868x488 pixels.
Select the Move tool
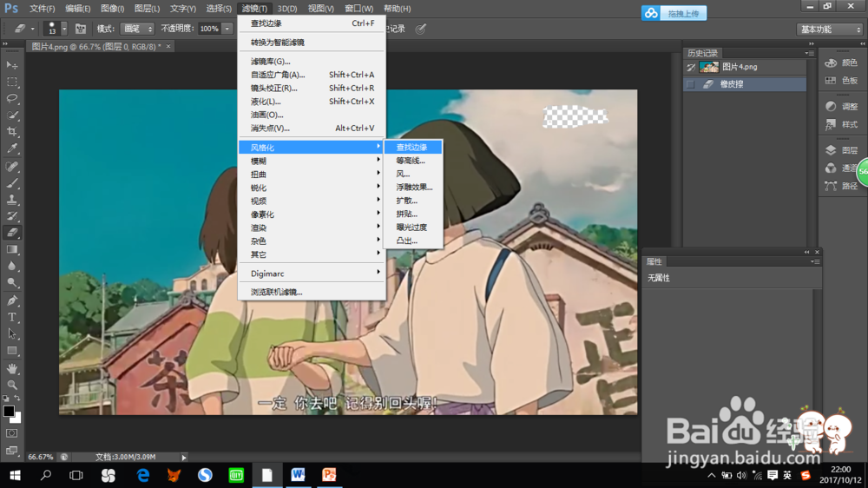(11, 65)
